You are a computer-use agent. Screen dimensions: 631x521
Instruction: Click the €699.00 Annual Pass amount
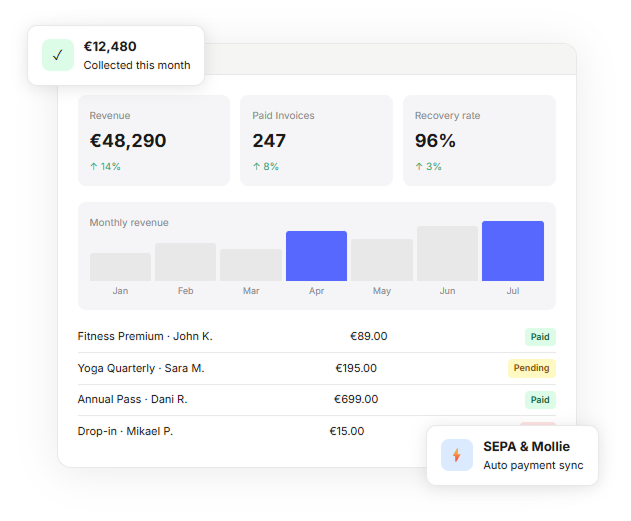pyautogui.click(x=356, y=399)
